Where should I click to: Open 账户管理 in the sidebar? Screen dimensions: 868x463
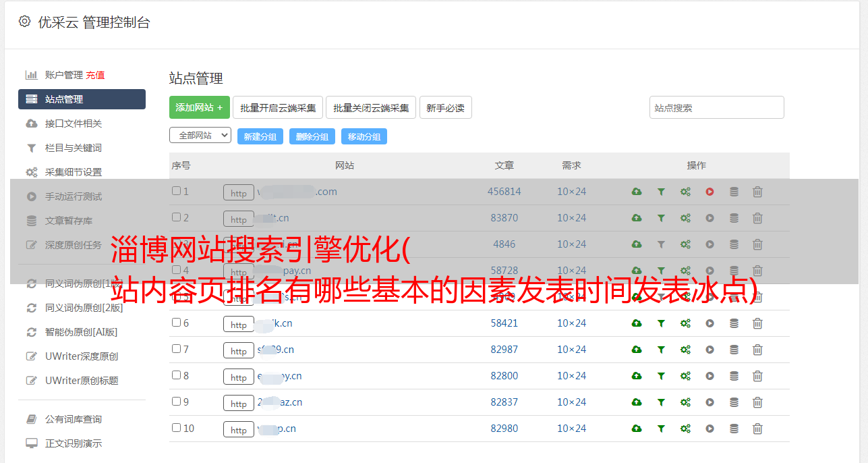pyautogui.click(x=63, y=75)
